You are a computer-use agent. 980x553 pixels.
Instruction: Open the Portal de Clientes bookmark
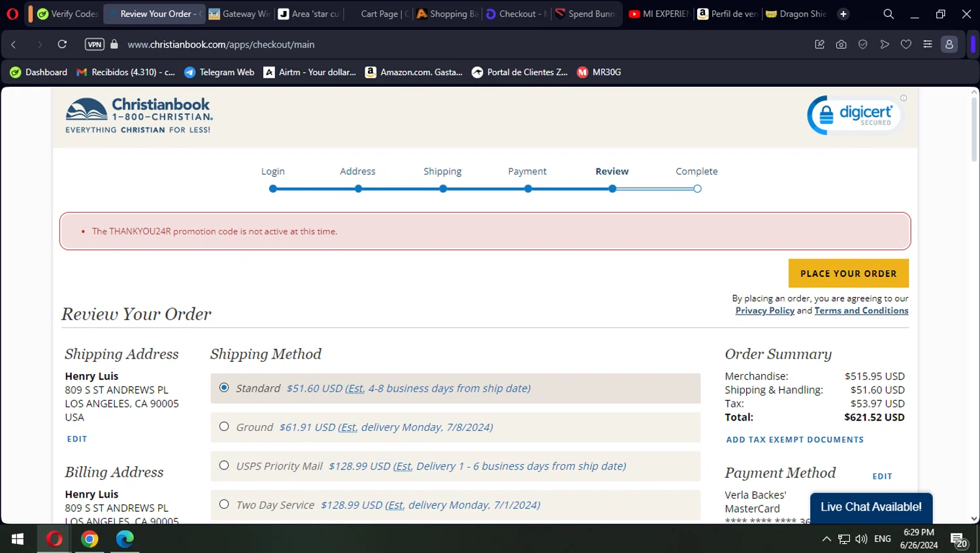click(520, 72)
